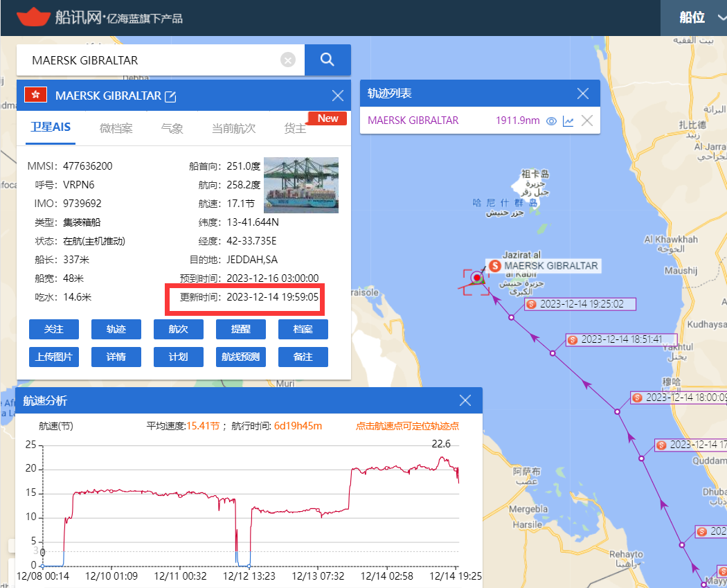Screen dimensions: 727x588
Task: Click the 船讯网 red ship logo
Action: click(33, 17)
